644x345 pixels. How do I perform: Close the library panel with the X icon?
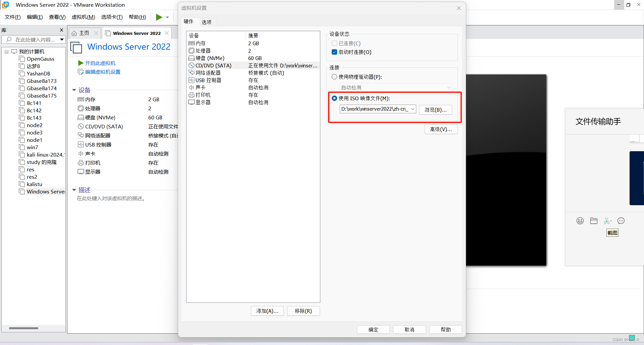[61, 30]
